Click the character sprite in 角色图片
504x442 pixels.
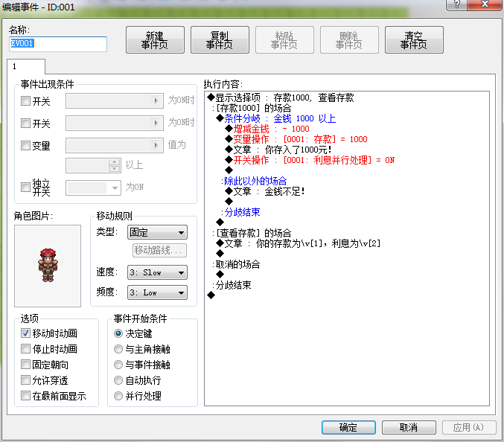48,266
